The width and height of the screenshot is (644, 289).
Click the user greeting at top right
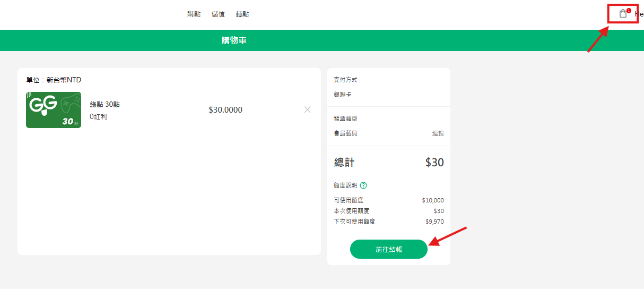tap(639, 14)
